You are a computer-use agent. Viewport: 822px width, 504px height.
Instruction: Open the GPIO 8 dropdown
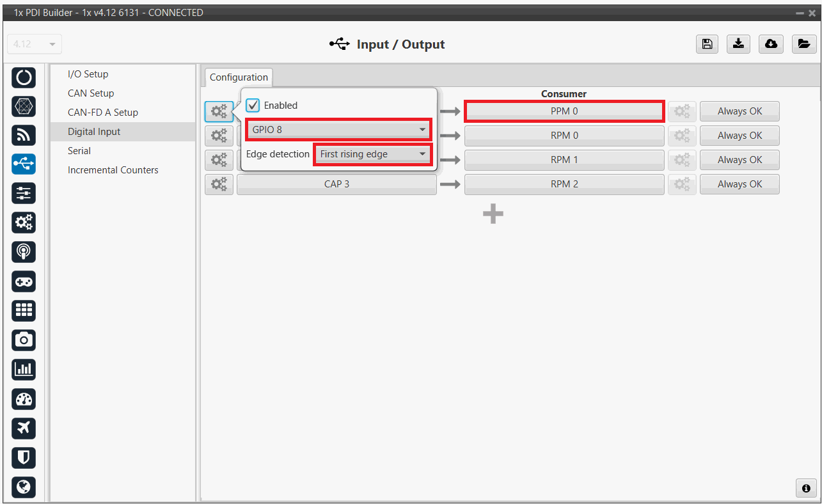coord(339,130)
